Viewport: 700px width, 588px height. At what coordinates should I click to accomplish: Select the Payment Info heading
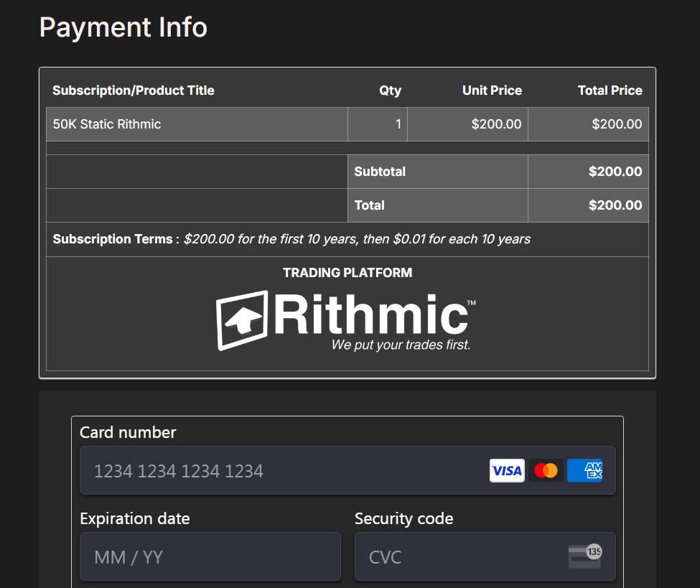point(123,27)
